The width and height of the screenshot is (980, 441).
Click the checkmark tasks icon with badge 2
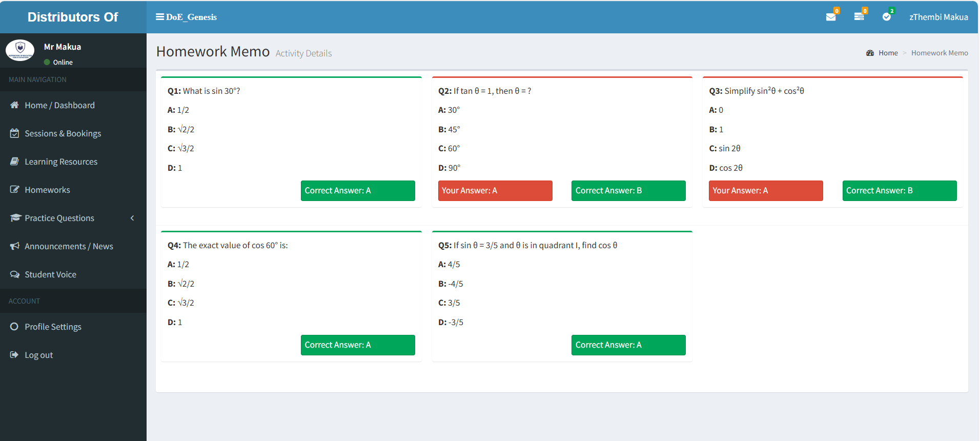[x=887, y=17]
